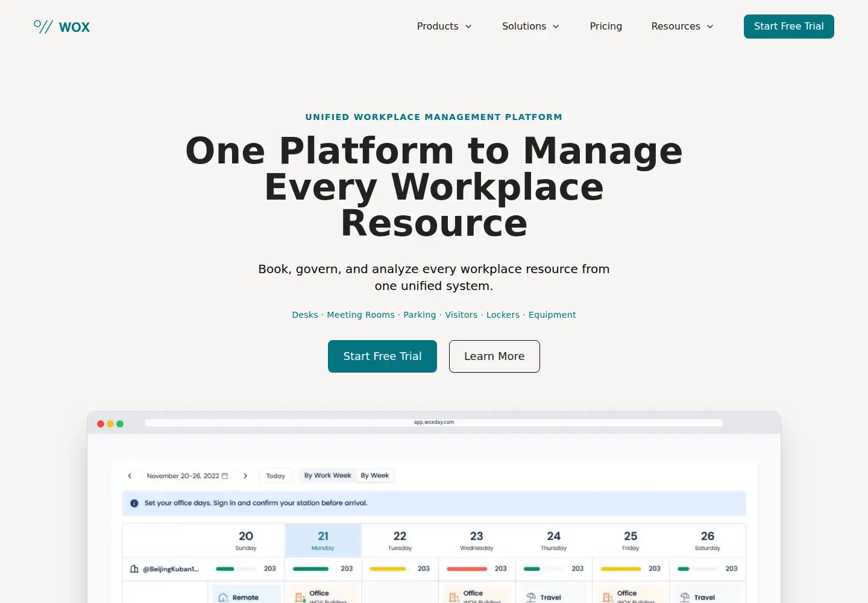The width and height of the screenshot is (868, 603).
Task: Open the calendar icon beside November 20-26, 2022
Action: [225, 476]
